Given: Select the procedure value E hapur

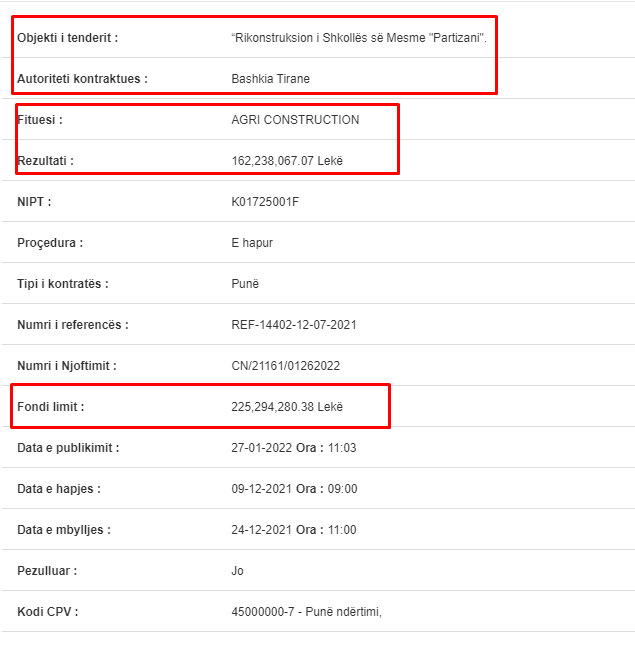Looking at the screenshot, I should [x=252, y=242].
